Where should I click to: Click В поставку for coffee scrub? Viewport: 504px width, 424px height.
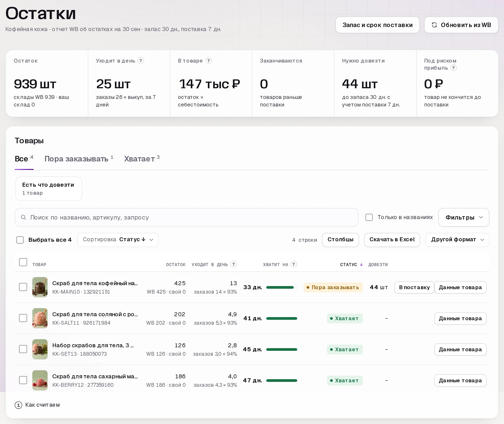414,287
